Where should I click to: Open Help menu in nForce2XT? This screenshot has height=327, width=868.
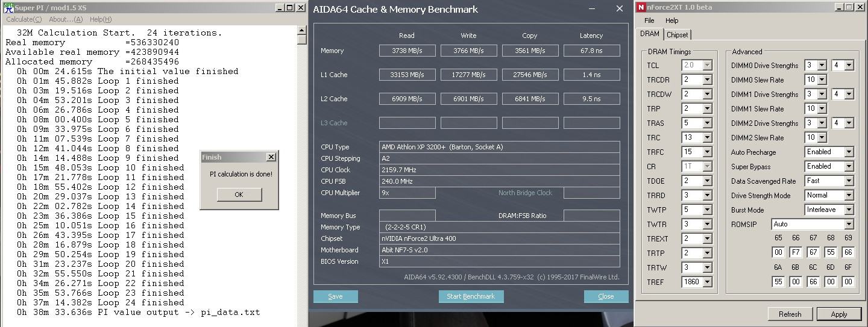(x=671, y=20)
